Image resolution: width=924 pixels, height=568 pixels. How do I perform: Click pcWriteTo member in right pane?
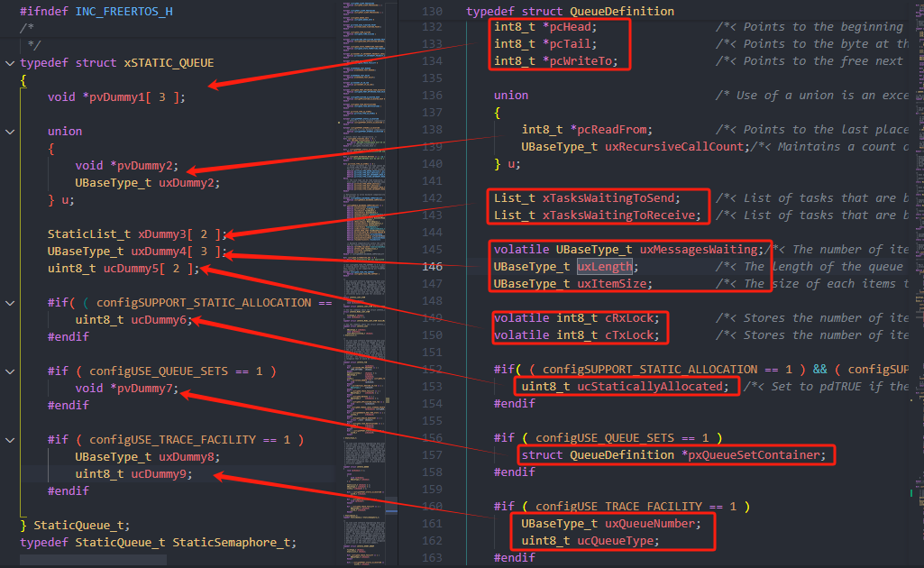581,61
